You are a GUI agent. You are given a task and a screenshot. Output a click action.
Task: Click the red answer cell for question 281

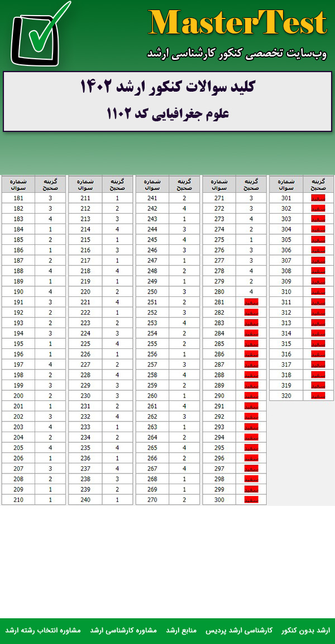(x=251, y=302)
